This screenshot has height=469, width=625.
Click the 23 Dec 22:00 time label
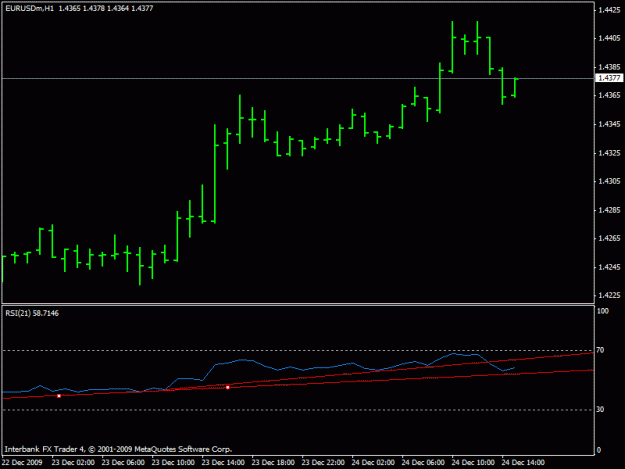pyautogui.click(x=323, y=462)
